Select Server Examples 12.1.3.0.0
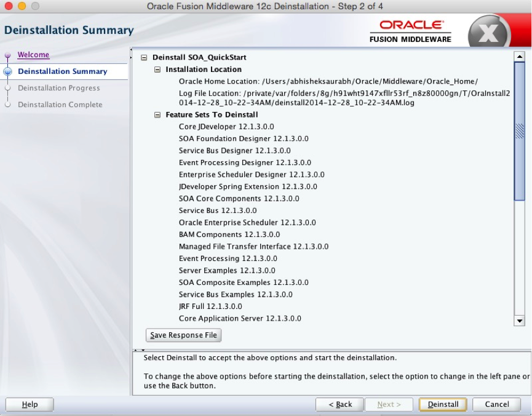This screenshot has height=416, width=532. pos(227,270)
